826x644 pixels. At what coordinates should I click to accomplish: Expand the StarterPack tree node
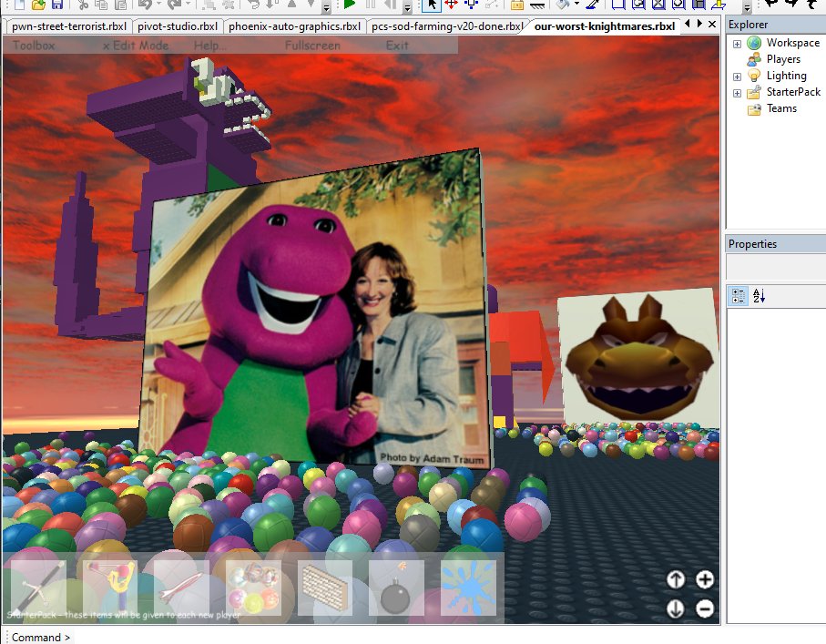[737, 93]
